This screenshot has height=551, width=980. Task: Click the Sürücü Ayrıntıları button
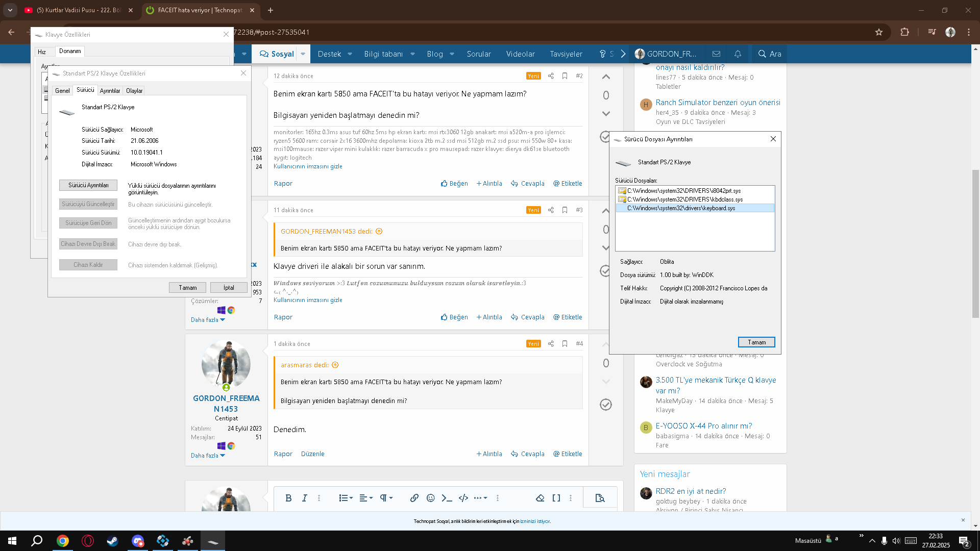[88, 185]
